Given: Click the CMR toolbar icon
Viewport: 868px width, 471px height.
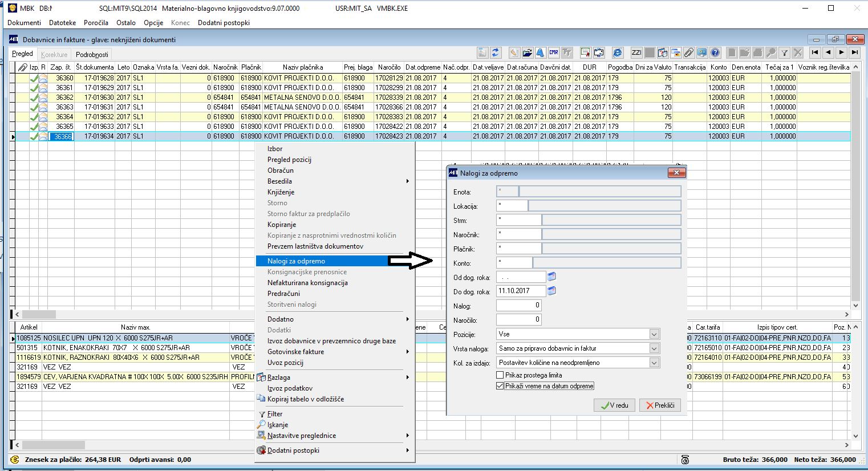Looking at the screenshot, I should pos(553,52).
